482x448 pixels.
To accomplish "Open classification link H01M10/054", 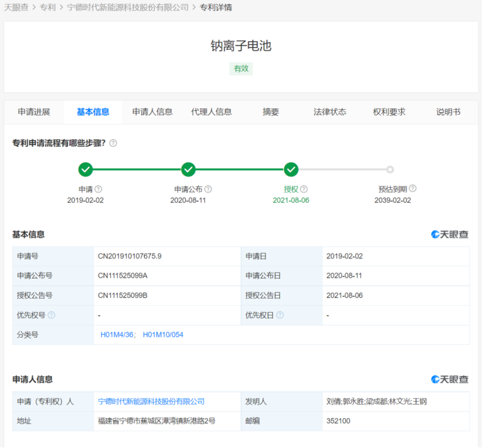I will click(163, 335).
